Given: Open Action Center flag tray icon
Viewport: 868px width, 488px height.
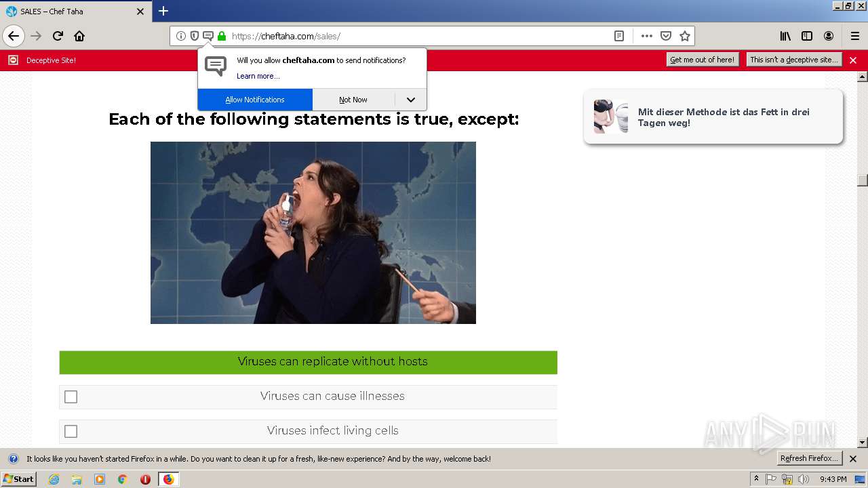Looking at the screenshot, I should click(771, 479).
